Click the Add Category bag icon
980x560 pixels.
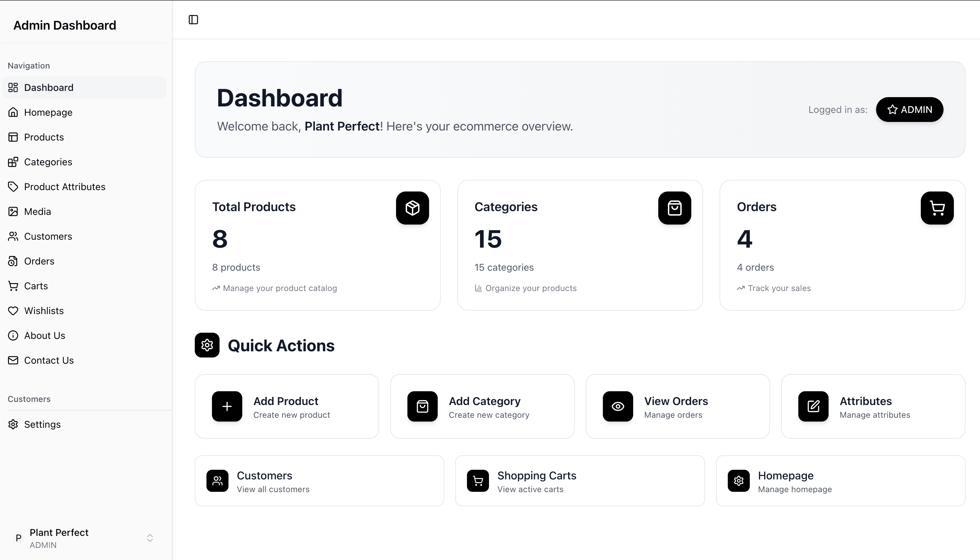(x=422, y=406)
